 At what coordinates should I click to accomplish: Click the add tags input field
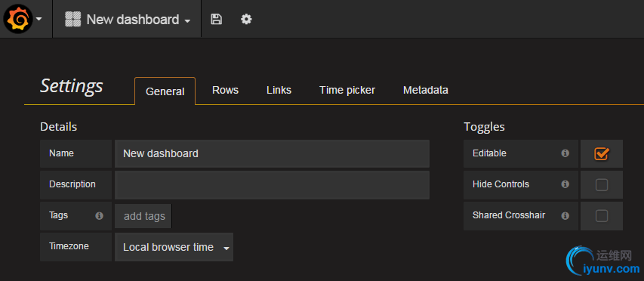[143, 216]
